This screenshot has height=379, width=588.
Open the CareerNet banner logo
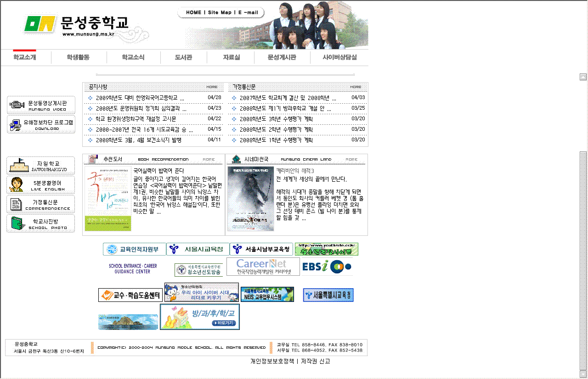[263, 267]
